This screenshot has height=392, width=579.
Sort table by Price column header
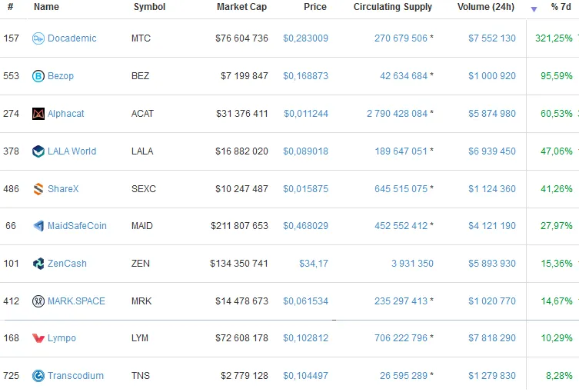point(315,7)
